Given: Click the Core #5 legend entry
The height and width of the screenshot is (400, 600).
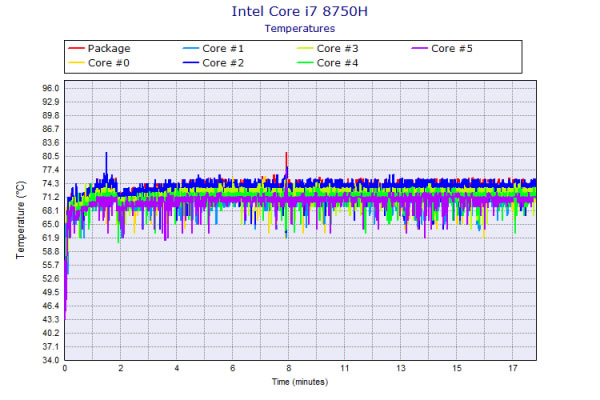Looking at the screenshot, I should pyautogui.click(x=442, y=49).
